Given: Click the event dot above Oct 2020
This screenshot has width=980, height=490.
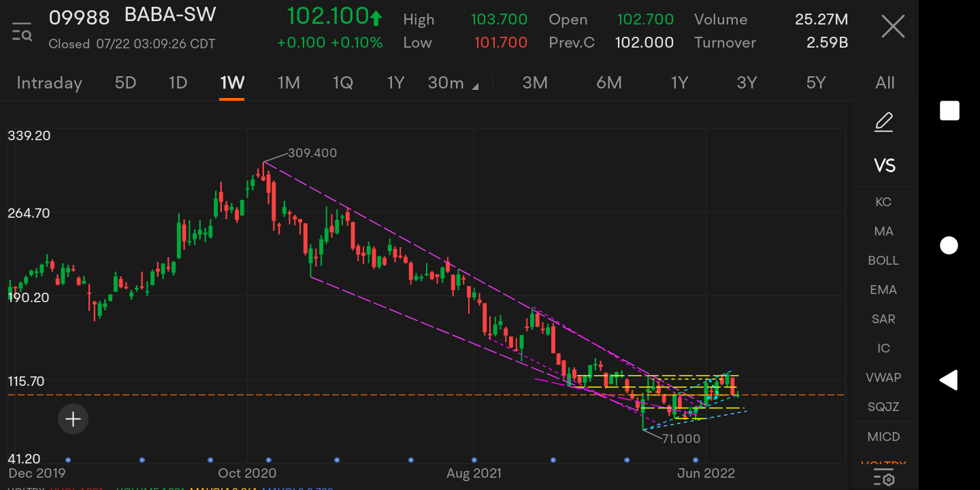Looking at the screenshot, I should click(x=269, y=459).
